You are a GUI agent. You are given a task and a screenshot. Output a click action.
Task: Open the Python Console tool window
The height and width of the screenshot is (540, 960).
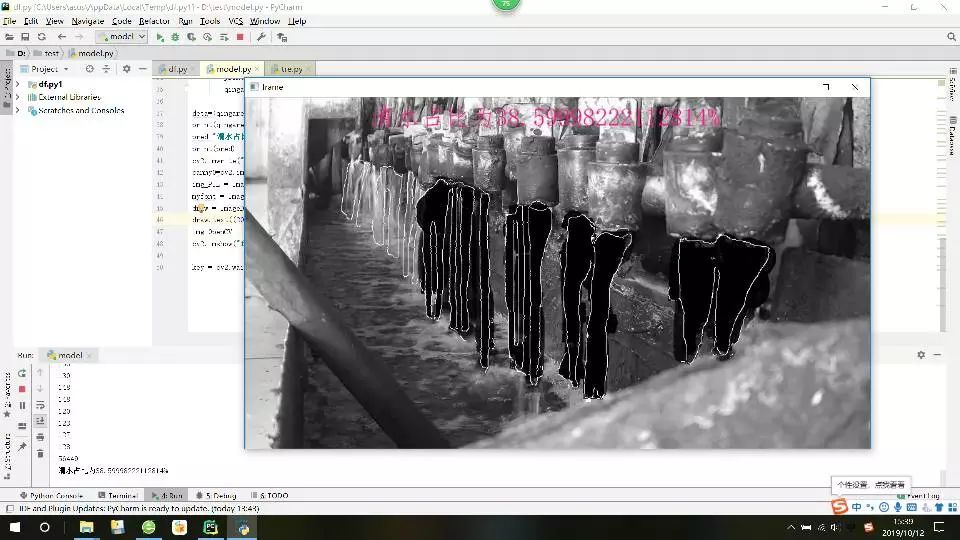pyautogui.click(x=55, y=495)
